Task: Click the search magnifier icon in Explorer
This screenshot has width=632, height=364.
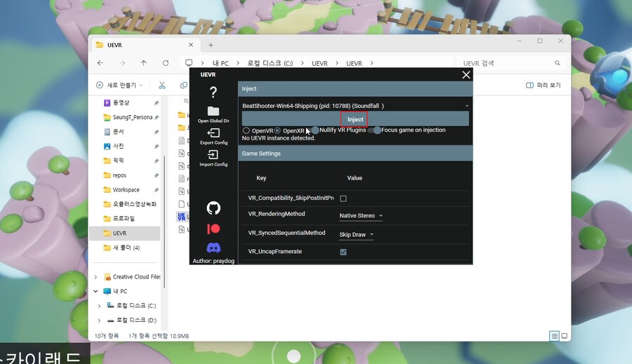Action: click(x=558, y=63)
